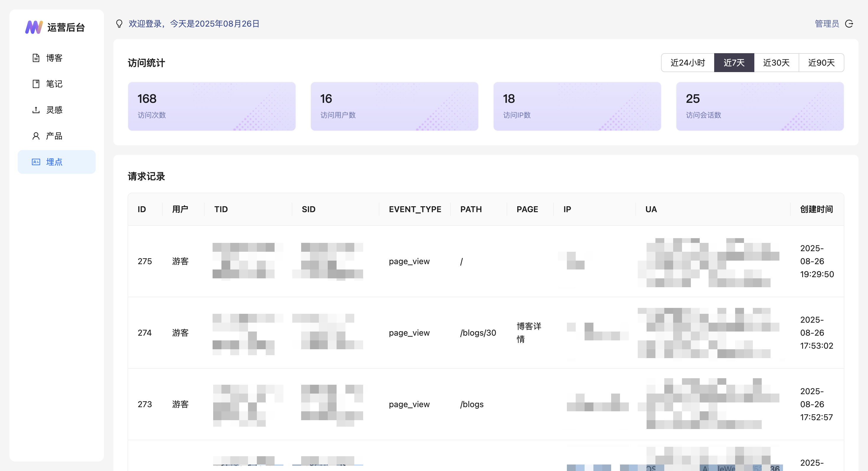Open the 博客 menu item
868x471 pixels.
click(54, 58)
